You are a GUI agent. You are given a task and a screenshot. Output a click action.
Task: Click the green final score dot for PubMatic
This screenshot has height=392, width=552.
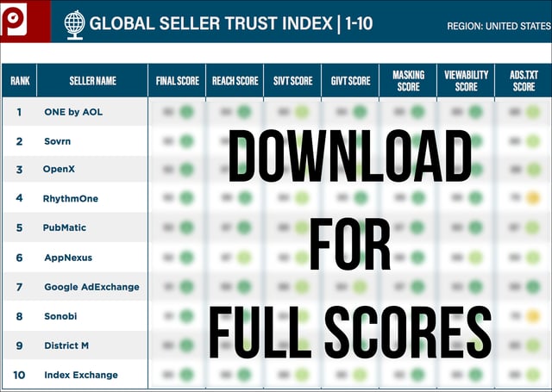click(x=186, y=227)
